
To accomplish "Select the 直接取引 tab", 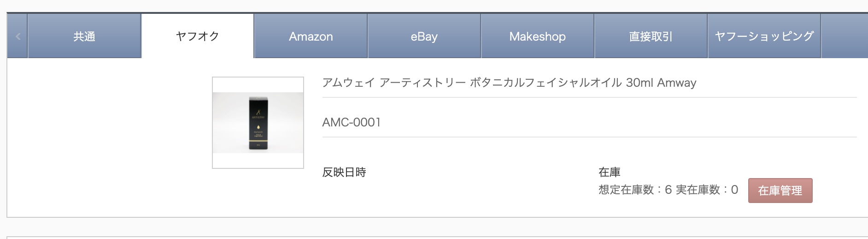I will pyautogui.click(x=651, y=36).
